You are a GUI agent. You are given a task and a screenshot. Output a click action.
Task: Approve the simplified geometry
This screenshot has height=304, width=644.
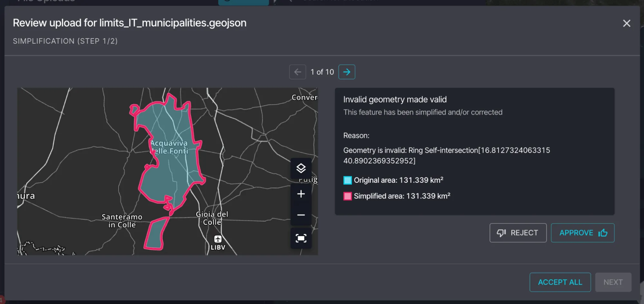tap(582, 233)
